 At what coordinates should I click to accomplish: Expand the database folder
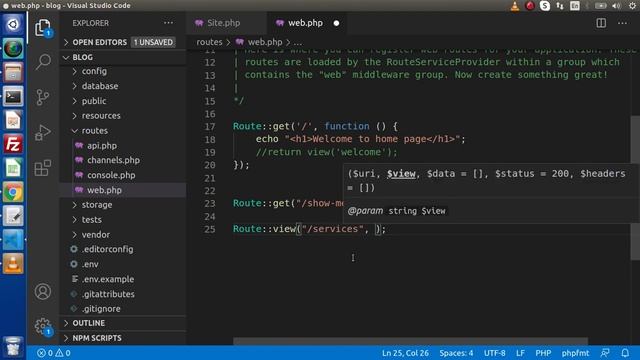[100, 86]
